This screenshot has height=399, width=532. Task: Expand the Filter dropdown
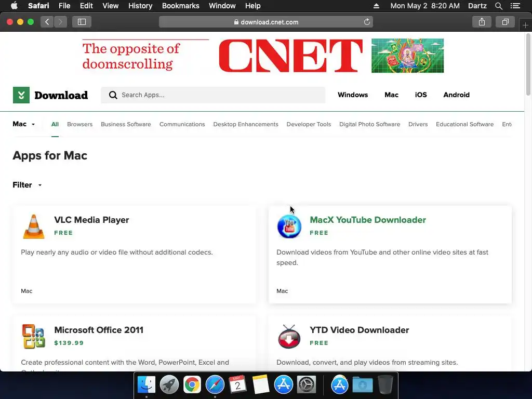[27, 185]
